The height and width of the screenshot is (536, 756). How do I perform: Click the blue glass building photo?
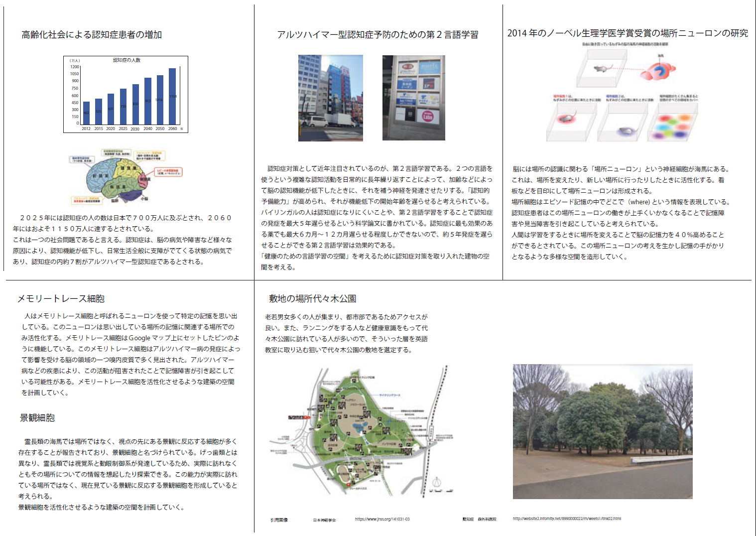330,98
